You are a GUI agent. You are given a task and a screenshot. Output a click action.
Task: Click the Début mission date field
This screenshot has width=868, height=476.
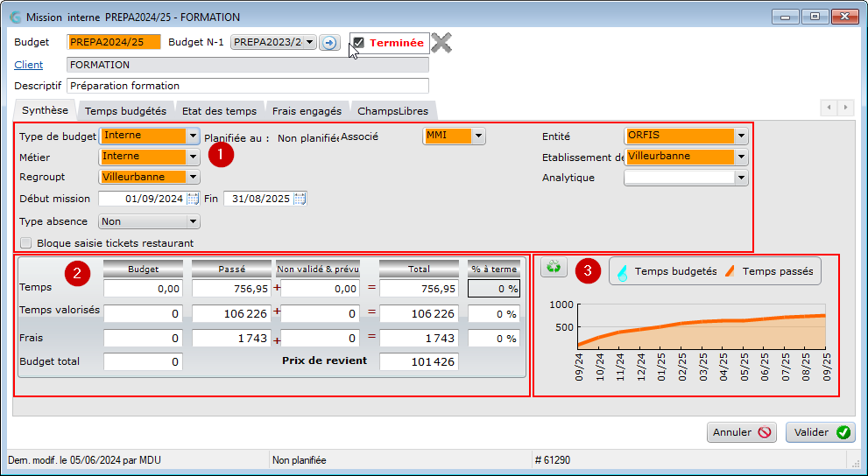[x=142, y=199]
